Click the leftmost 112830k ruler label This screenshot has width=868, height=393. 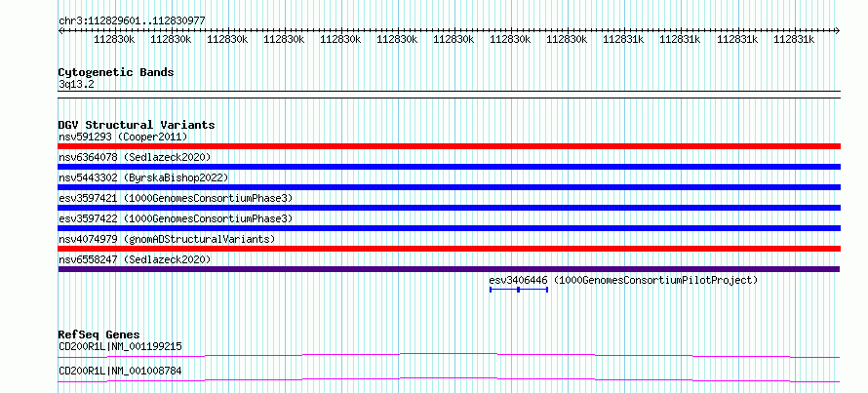[114, 40]
